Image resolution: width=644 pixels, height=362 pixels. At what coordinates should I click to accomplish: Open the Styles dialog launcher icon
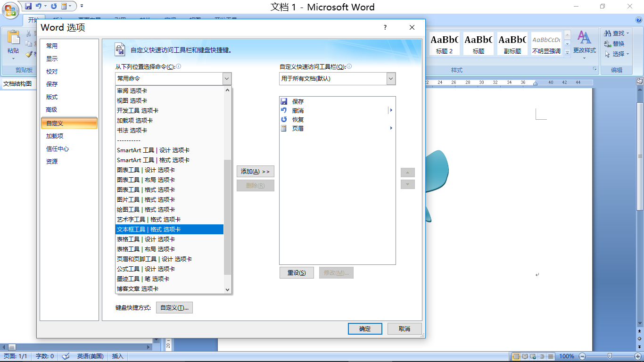594,70
